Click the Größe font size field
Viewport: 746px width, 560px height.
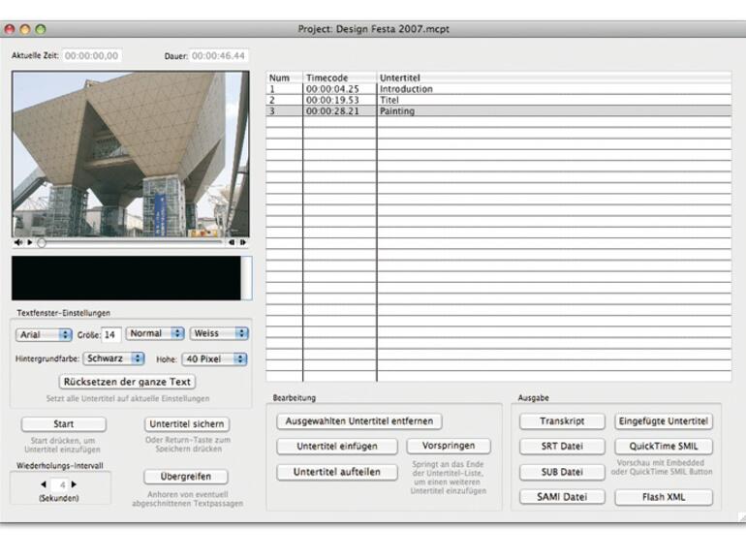[111, 334]
